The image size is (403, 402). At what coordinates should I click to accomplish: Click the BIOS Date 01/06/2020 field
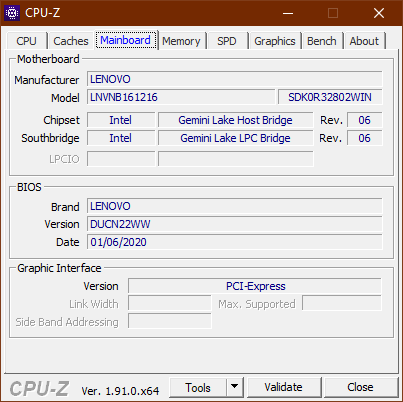[235, 242]
